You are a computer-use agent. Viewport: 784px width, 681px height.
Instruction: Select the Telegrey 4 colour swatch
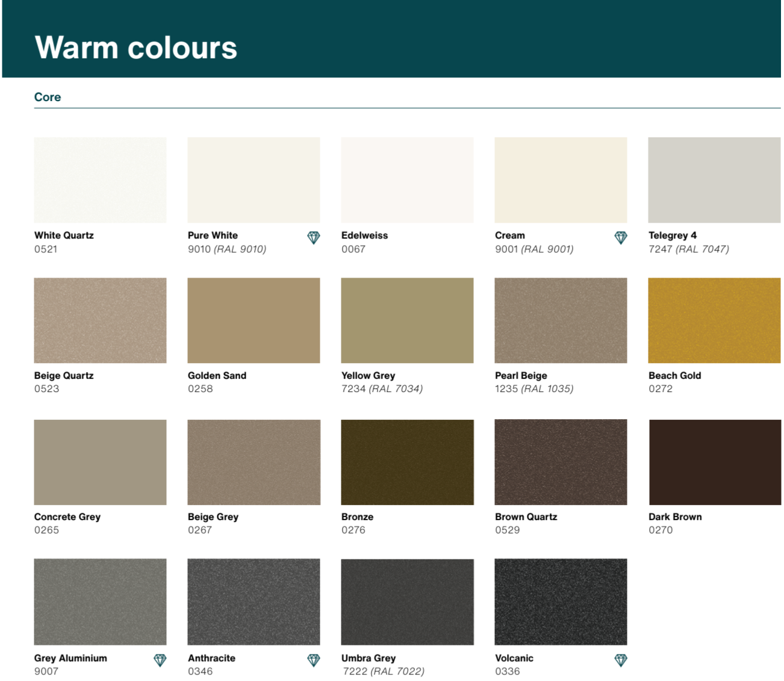pos(714,179)
